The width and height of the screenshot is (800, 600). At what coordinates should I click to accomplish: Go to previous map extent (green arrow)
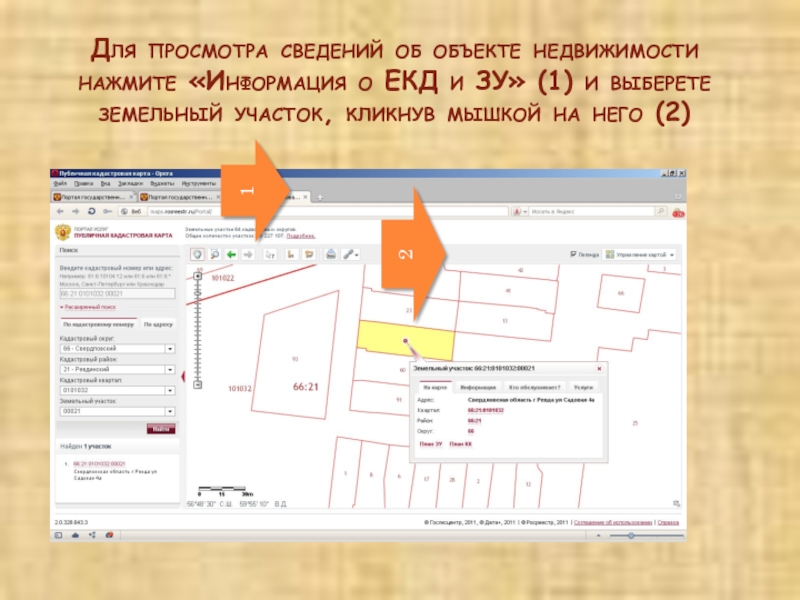[x=232, y=254]
